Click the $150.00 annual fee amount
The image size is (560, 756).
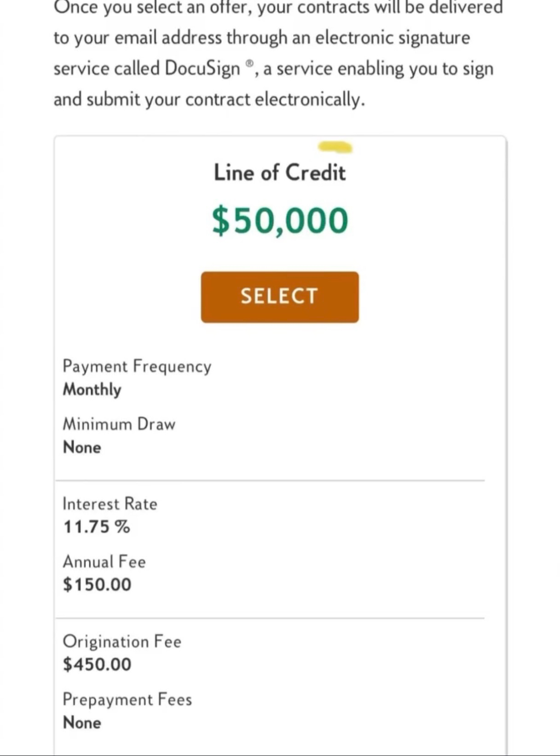(97, 584)
